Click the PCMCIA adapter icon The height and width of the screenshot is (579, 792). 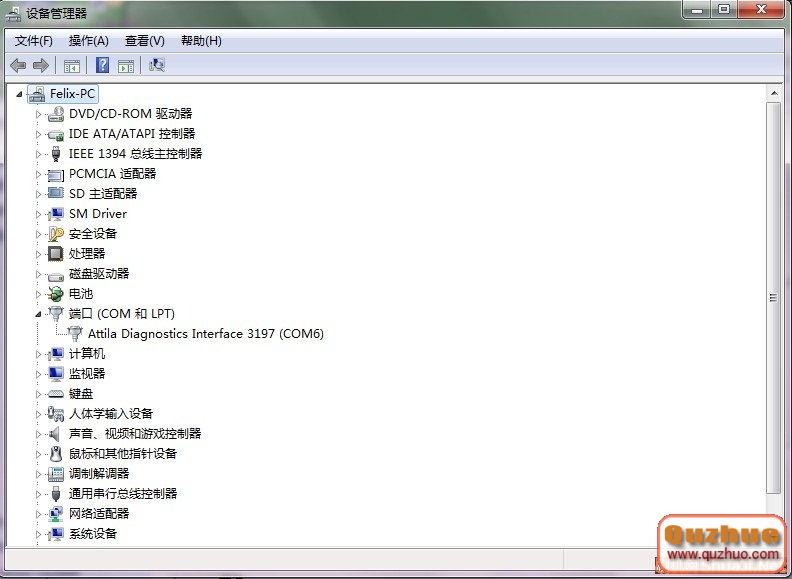click(x=56, y=174)
